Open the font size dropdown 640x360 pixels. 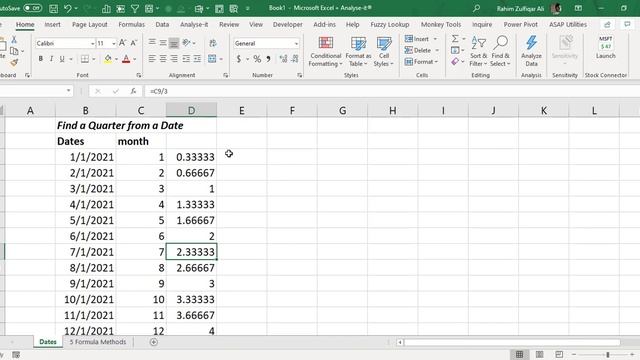113,43
